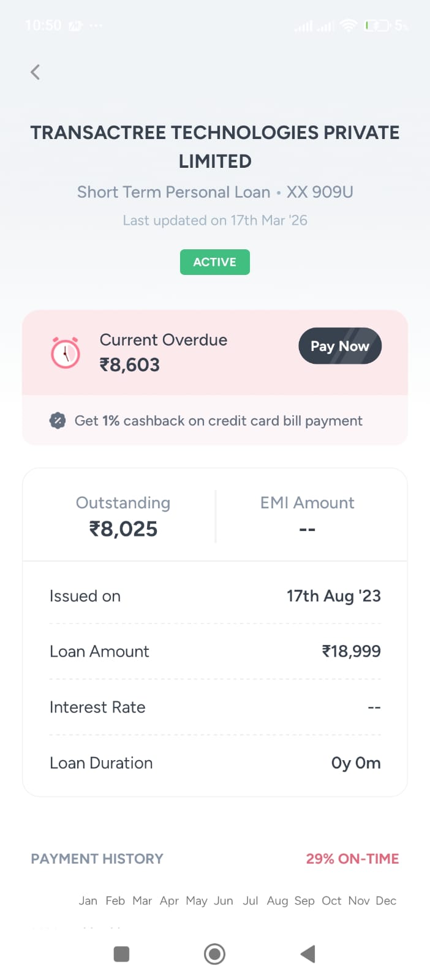Screen dimensions: 430x980
Task: Tap the Android back triangle button
Action: (x=307, y=954)
